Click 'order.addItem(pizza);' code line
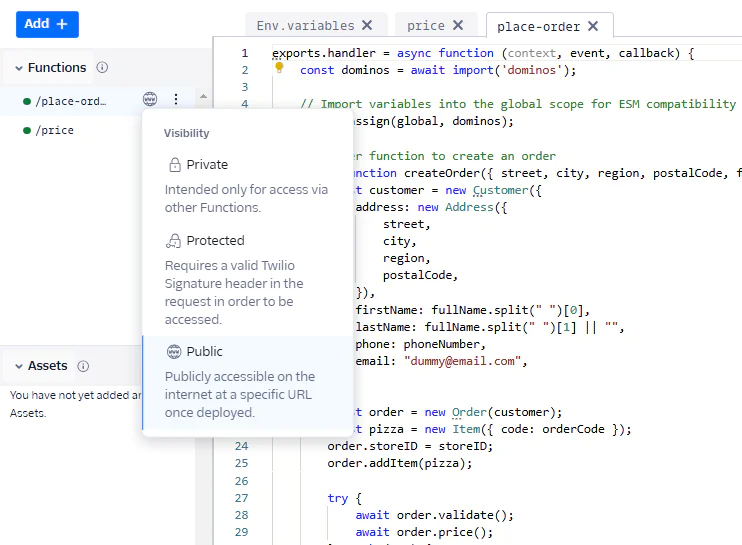The height and width of the screenshot is (545, 742). coord(400,463)
